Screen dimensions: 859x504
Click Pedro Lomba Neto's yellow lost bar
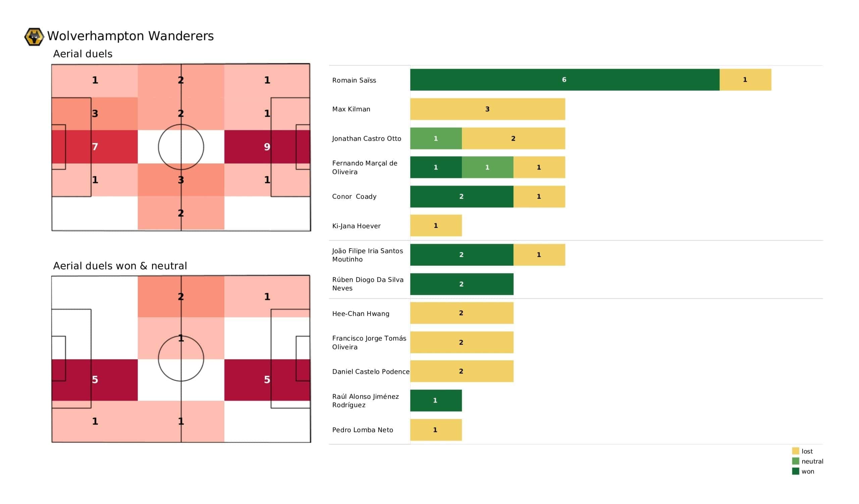tap(436, 430)
